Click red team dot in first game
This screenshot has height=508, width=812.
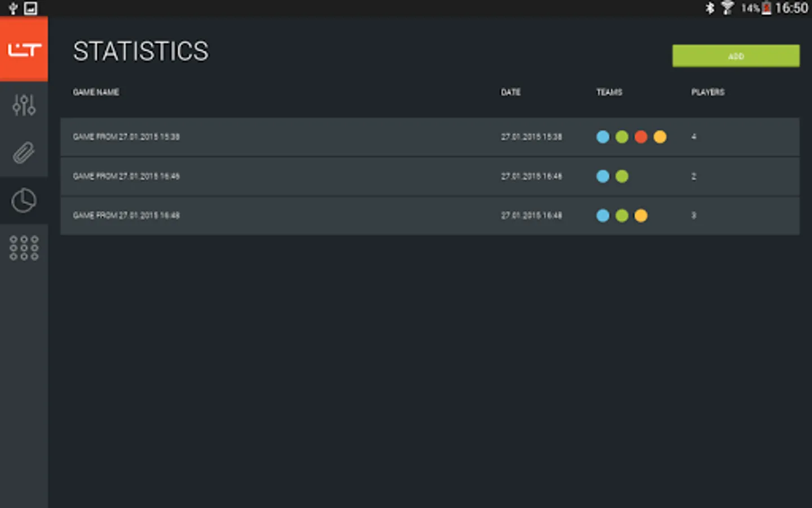click(x=641, y=137)
